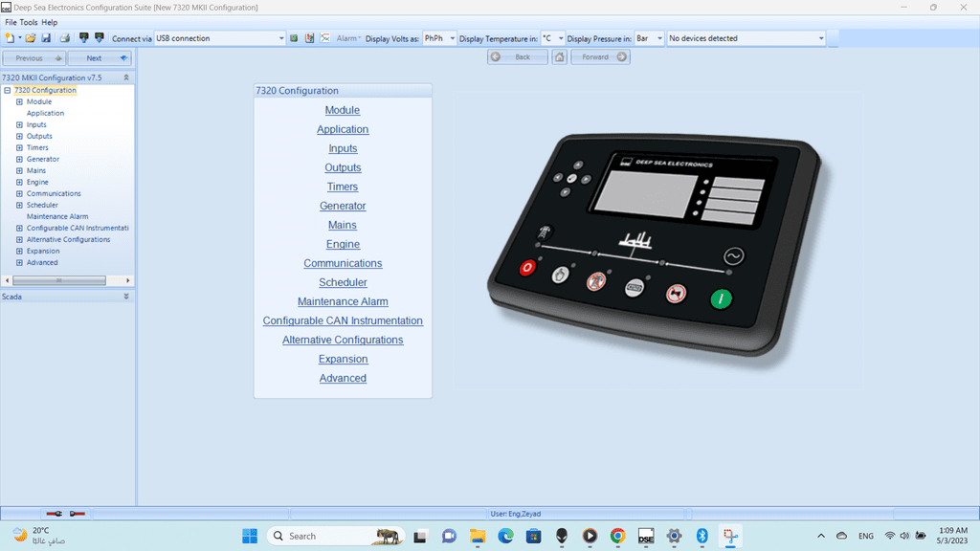
Task: Collapse the 7320 Configuration root node
Action: point(8,90)
